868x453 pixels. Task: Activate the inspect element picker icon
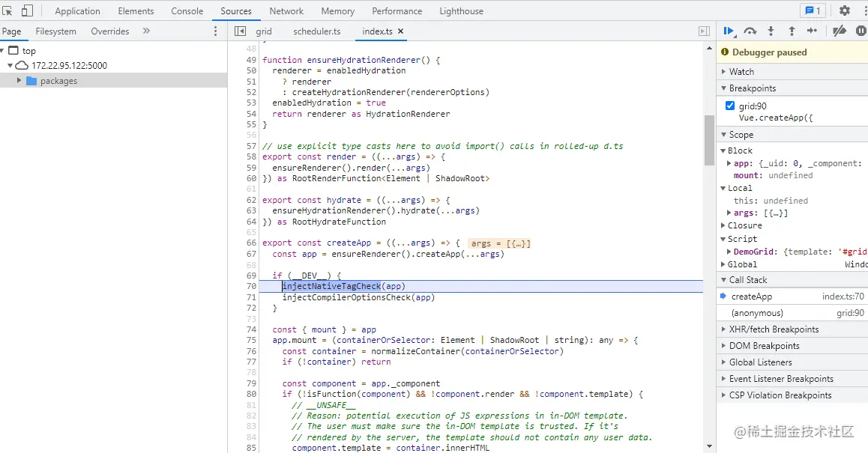[x=7, y=10]
